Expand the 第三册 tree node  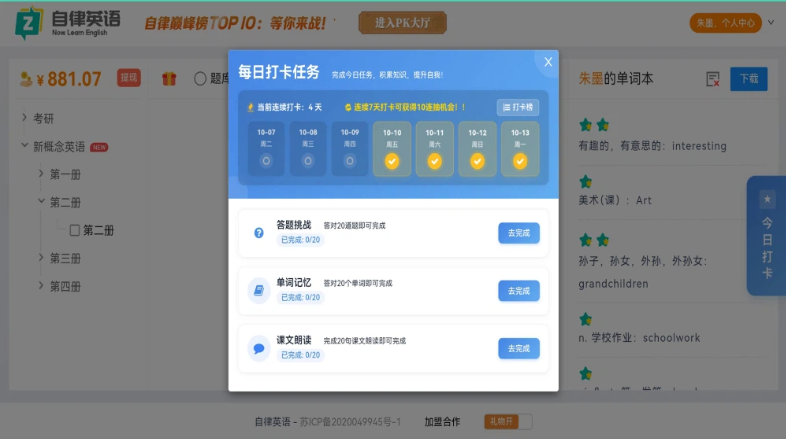point(41,258)
